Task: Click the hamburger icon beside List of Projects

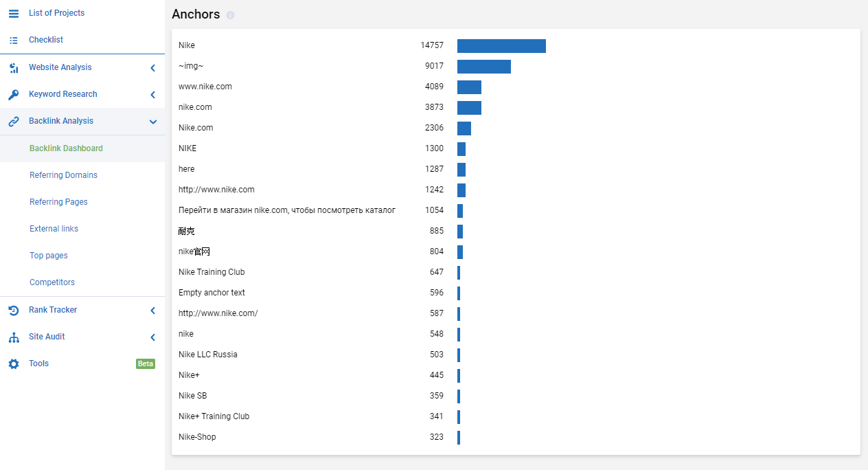Action: pos(14,13)
